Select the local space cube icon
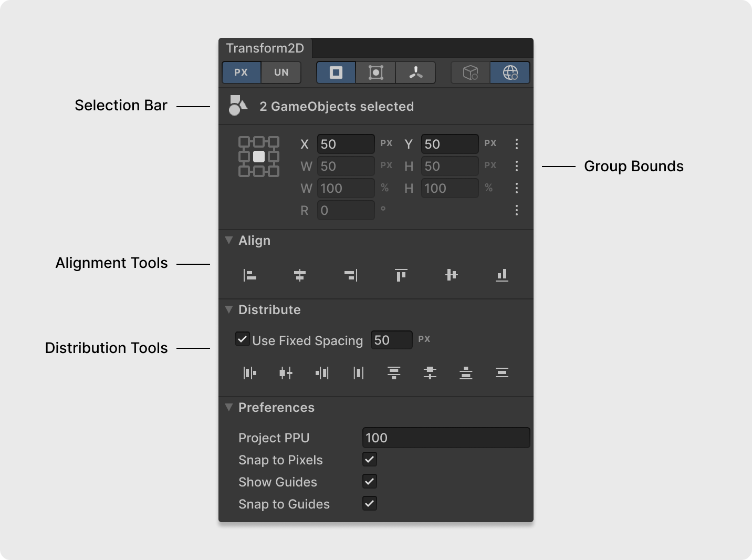This screenshot has width=752, height=560. coord(471,72)
